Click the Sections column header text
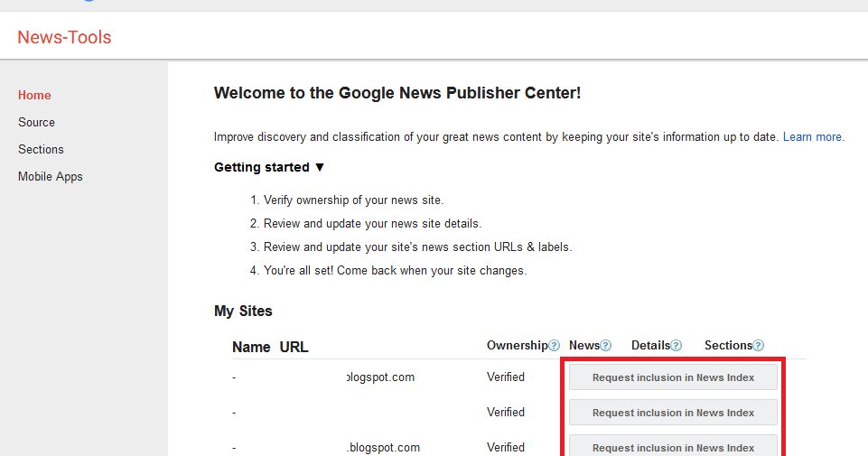The image size is (868, 456). tap(728, 345)
